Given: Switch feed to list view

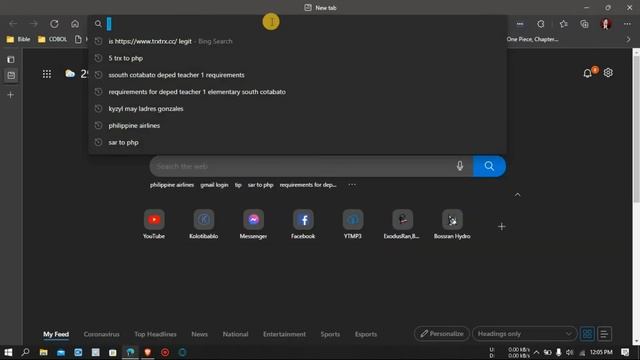Looking at the screenshot, I should click(604, 334).
